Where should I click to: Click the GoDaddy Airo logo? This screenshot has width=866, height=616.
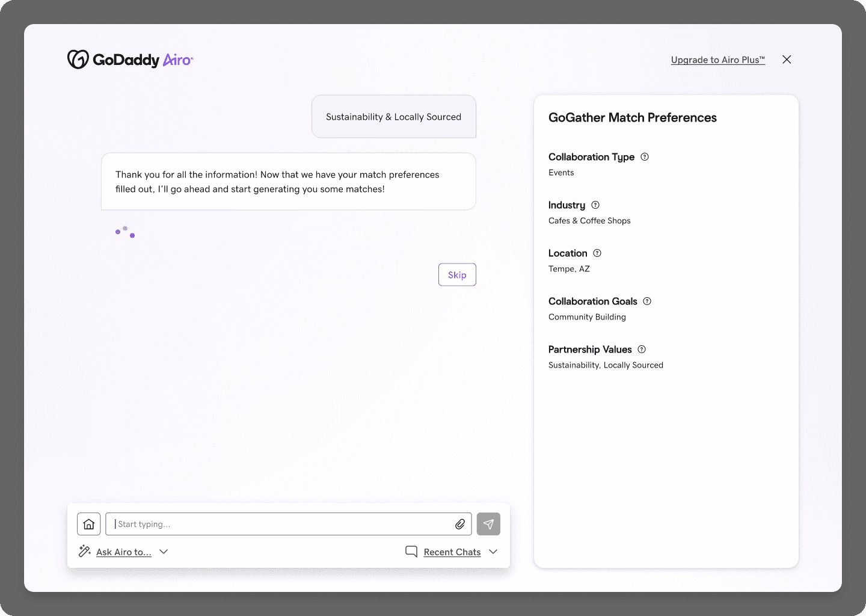point(130,60)
